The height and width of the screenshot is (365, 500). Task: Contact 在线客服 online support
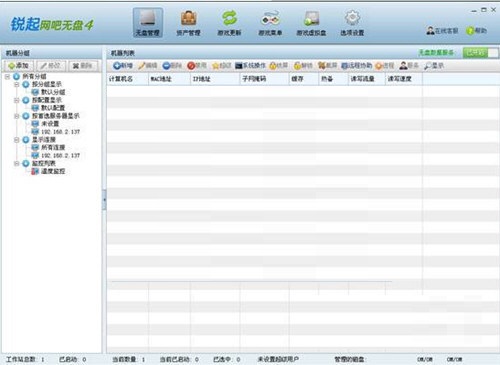[x=442, y=31]
